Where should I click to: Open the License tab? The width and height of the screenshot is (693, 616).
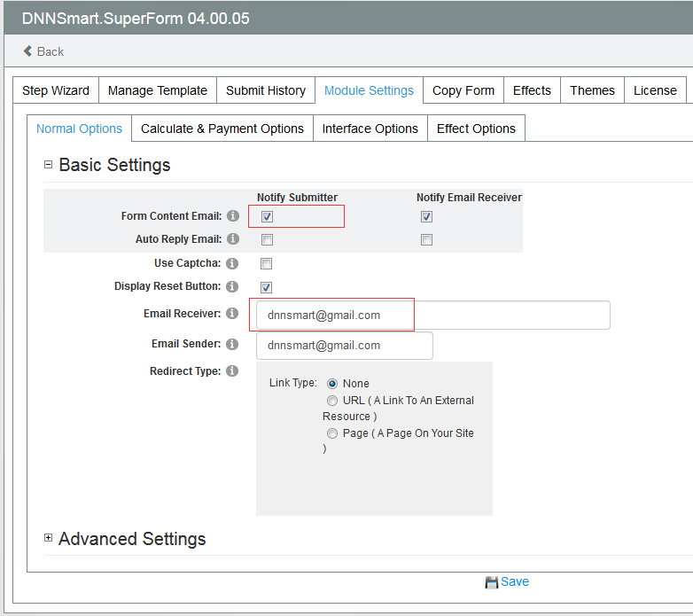click(x=655, y=90)
